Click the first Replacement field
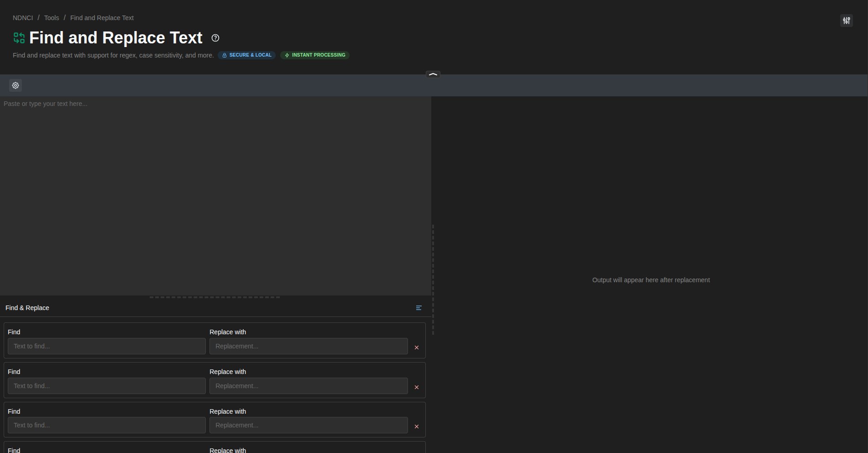Screen dimensions: 868x453 coord(308,346)
